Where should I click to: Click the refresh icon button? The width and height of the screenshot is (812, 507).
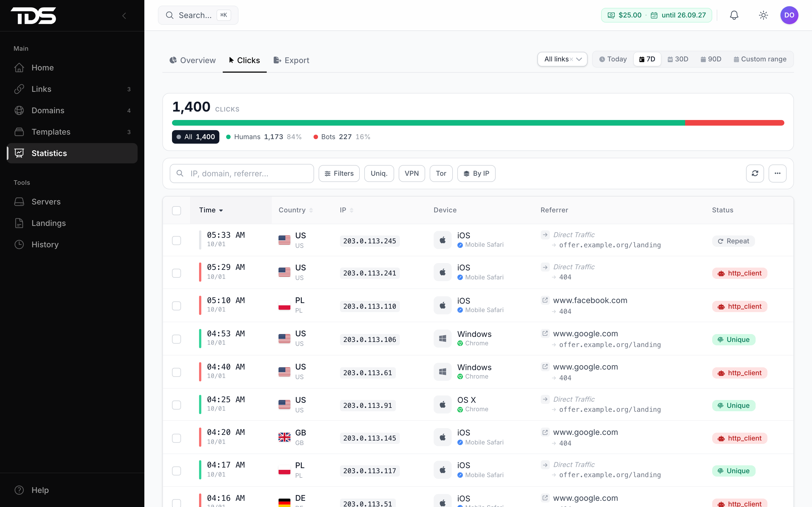(x=755, y=173)
